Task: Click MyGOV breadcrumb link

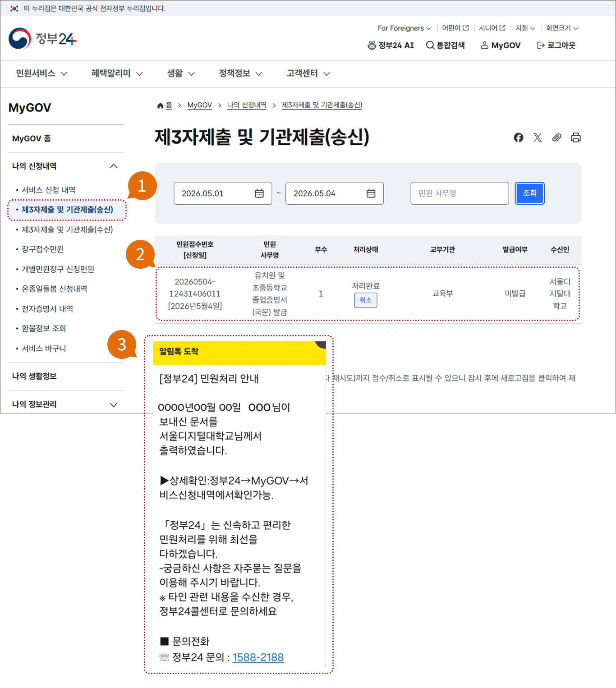Action: click(x=199, y=105)
